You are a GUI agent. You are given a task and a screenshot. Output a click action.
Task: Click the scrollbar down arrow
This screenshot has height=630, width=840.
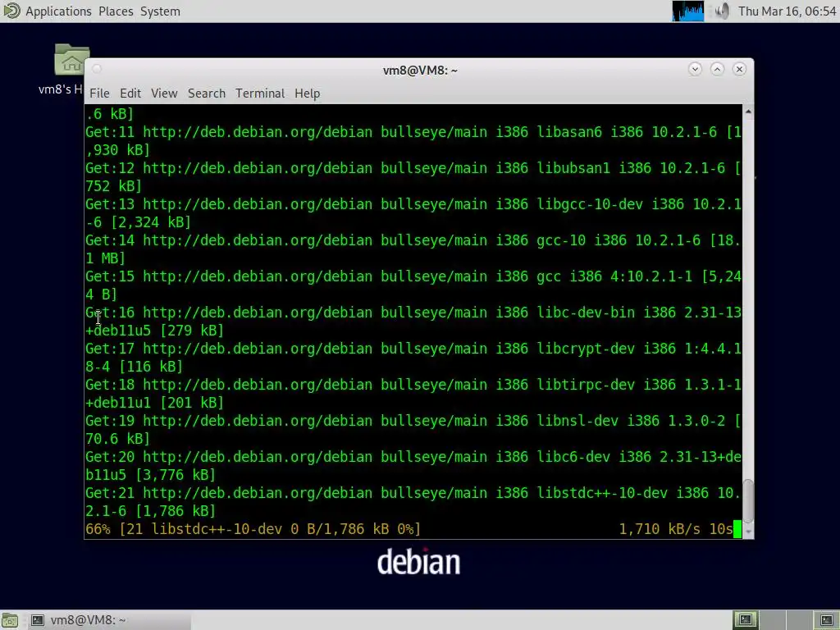[748, 532]
